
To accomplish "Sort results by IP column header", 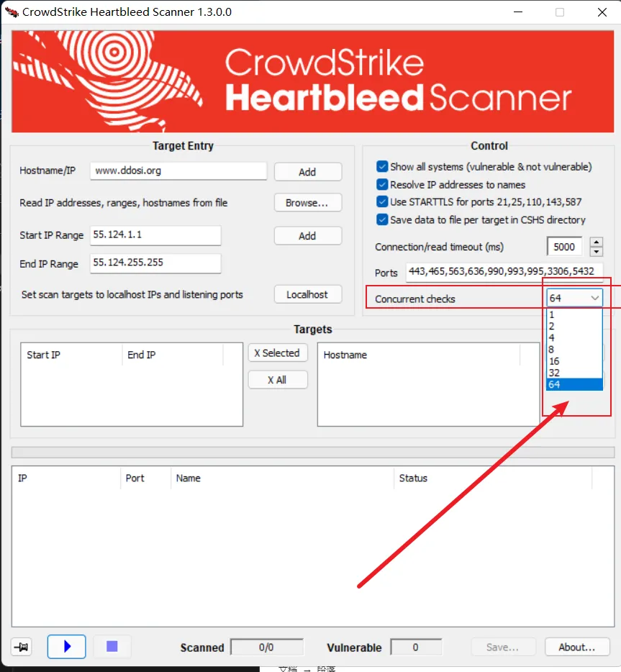I will tap(66, 478).
